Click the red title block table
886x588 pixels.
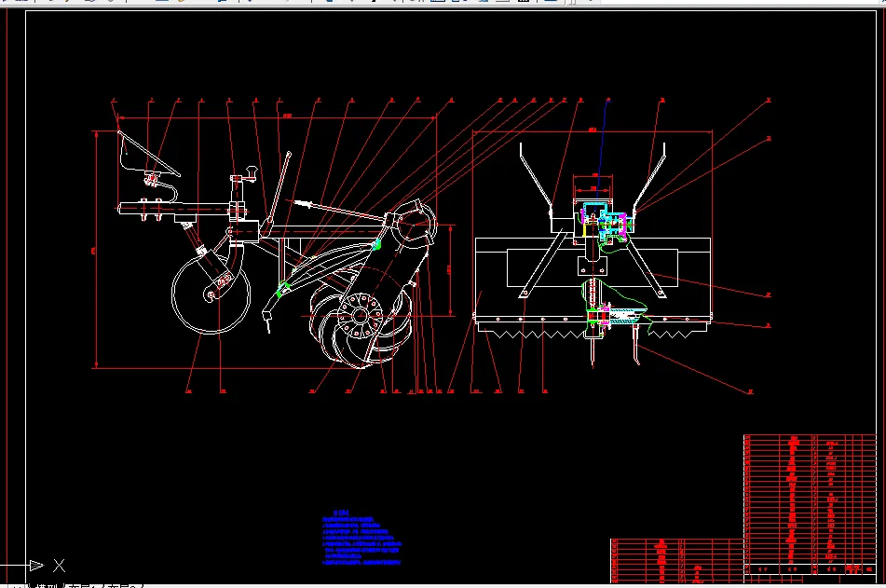(x=677, y=561)
